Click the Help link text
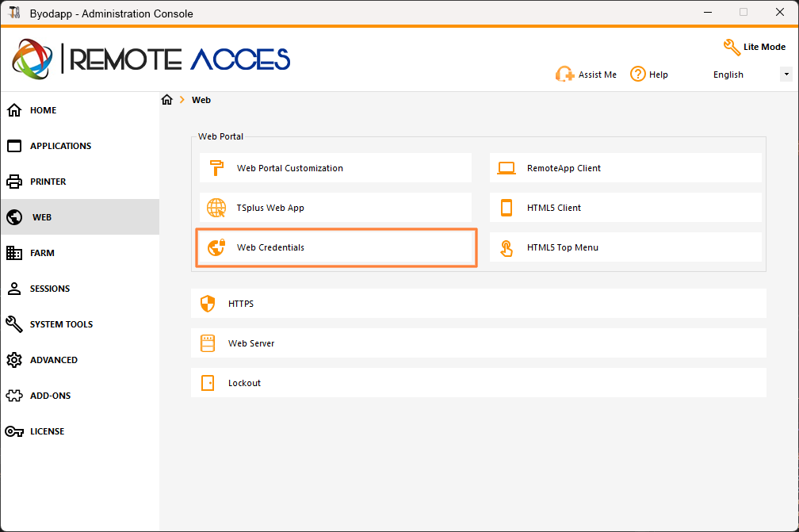Screen dimensions: 799x532 point(659,75)
